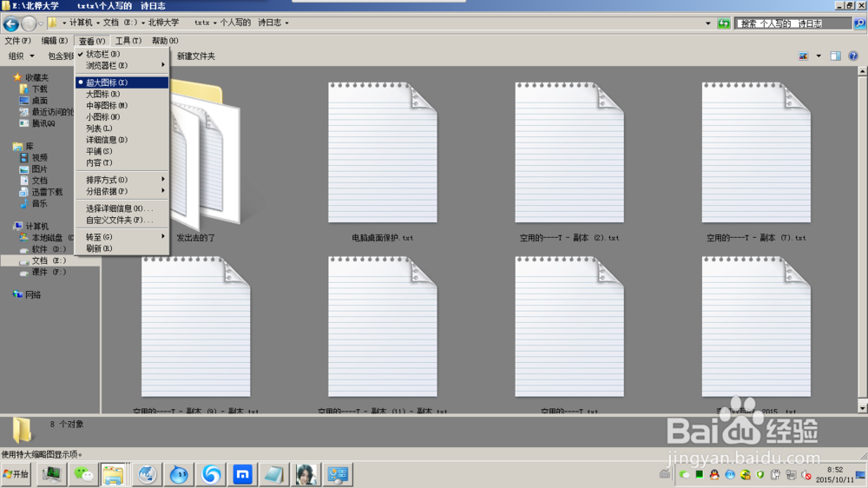This screenshot has width=868, height=488.
Task: Click the power plug tray icon
Action: click(775, 475)
